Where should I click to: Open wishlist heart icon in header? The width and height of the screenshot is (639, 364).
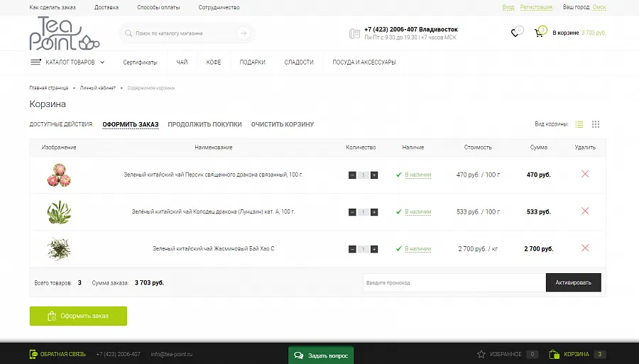(x=515, y=33)
